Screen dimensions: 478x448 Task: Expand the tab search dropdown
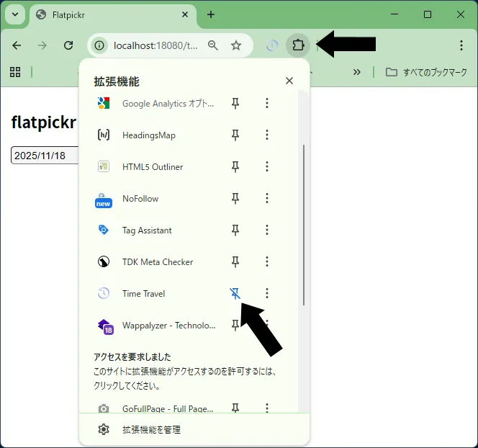(x=14, y=14)
